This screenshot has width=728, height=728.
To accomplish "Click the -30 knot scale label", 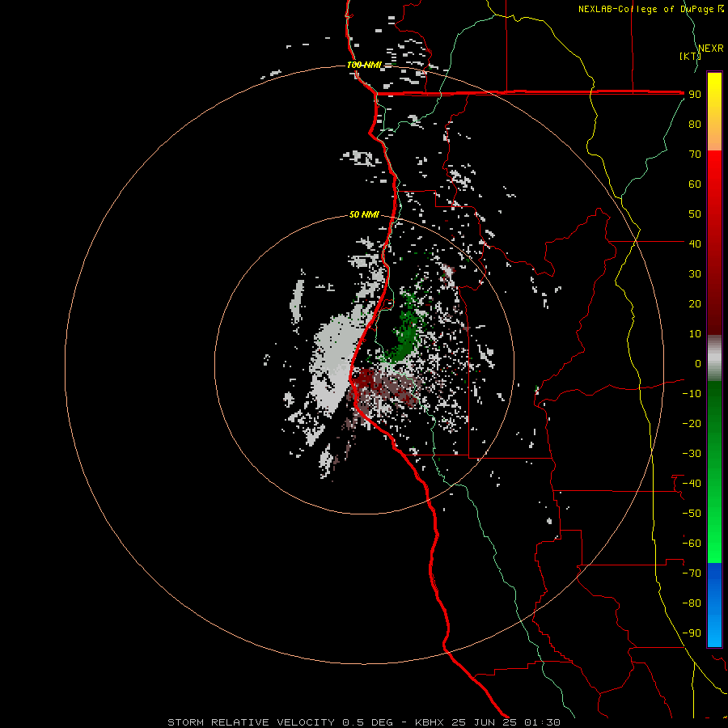I will (x=692, y=454).
